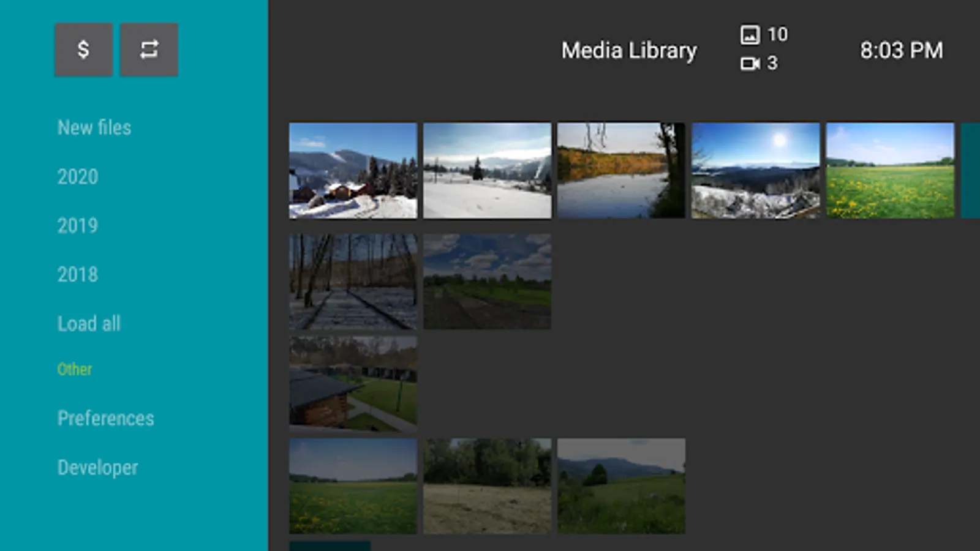Click the video camera count icon
Viewport: 980px width, 551px height.
[x=750, y=63]
